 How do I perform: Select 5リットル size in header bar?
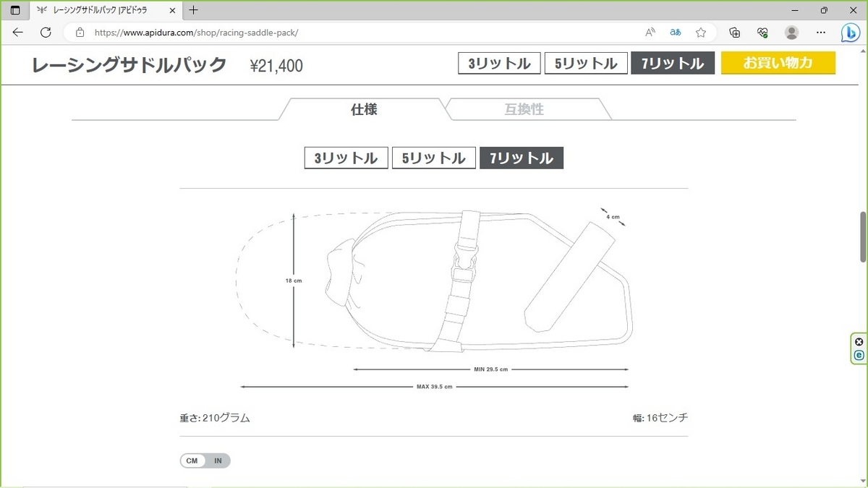coord(586,63)
